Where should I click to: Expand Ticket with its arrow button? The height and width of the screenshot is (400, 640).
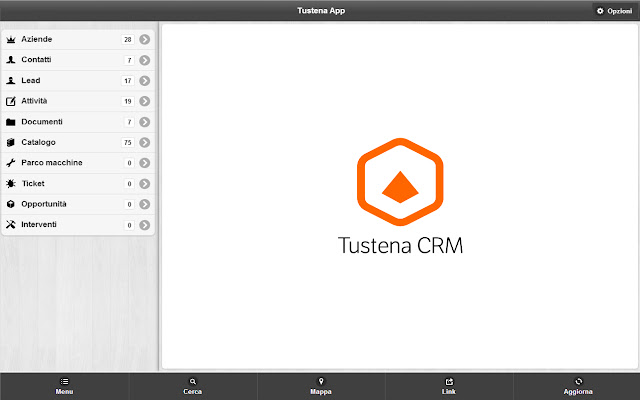click(144, 184)
